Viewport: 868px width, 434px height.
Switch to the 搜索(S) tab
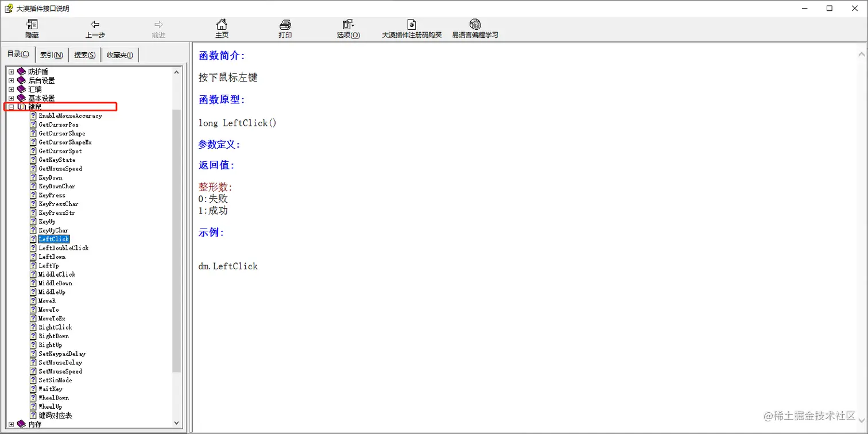point(84,54)
